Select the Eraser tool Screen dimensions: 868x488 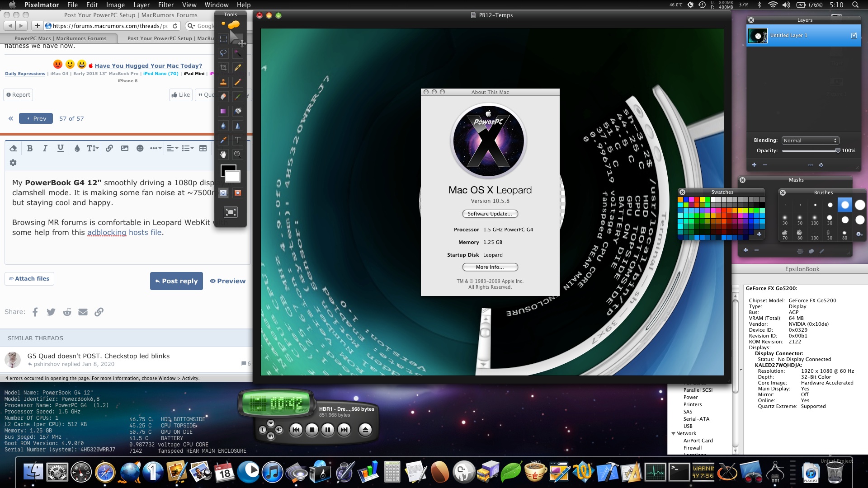223,97
